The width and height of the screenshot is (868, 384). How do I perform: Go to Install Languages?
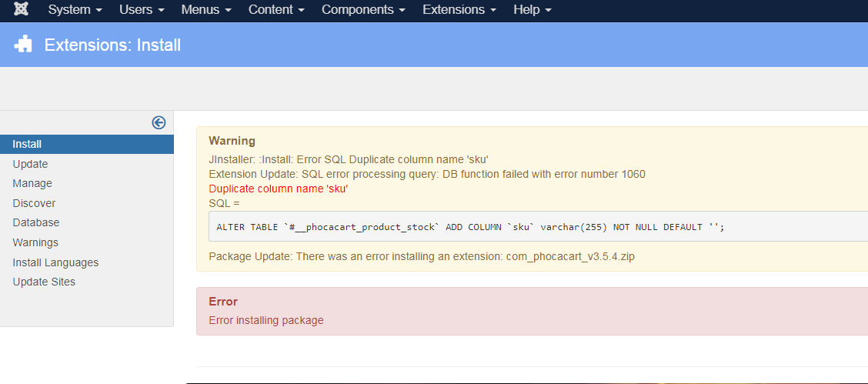(x=56, y=263)
